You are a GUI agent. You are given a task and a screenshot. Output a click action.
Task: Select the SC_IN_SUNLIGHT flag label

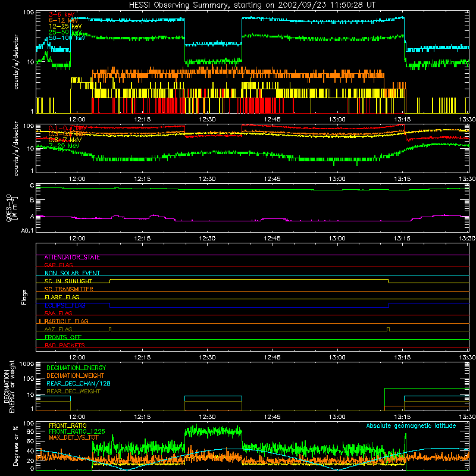[68, 281]
